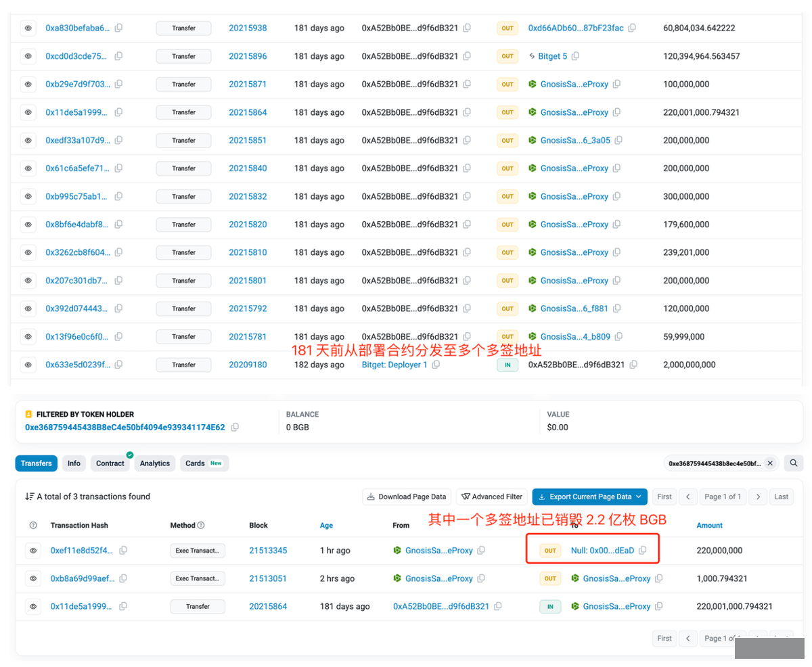Screen dimensions: 812x667
Task: Sort transactions by the Amount column
Action: [709, 526]
